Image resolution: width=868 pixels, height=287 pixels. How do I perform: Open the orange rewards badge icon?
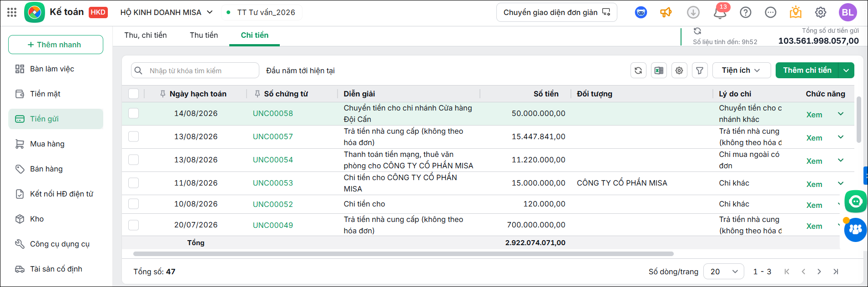796,12
